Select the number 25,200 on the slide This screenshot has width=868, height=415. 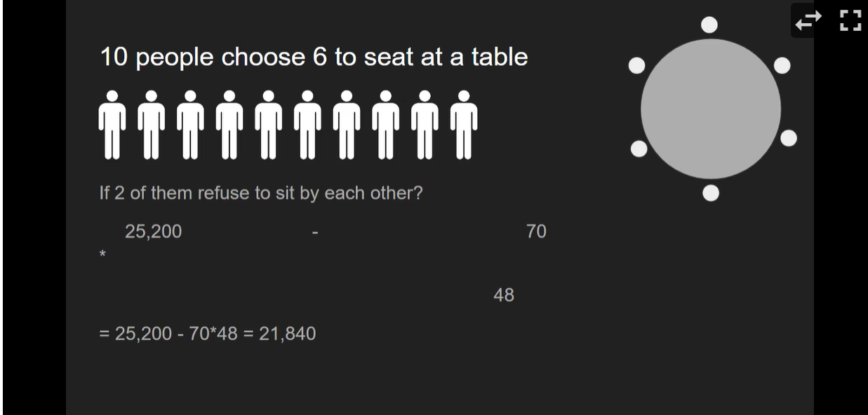[153, 231]
